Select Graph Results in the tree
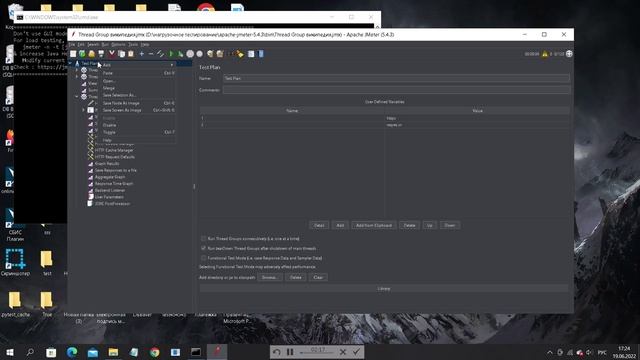Viewport: 640px width, 360px height. (107, 163)
